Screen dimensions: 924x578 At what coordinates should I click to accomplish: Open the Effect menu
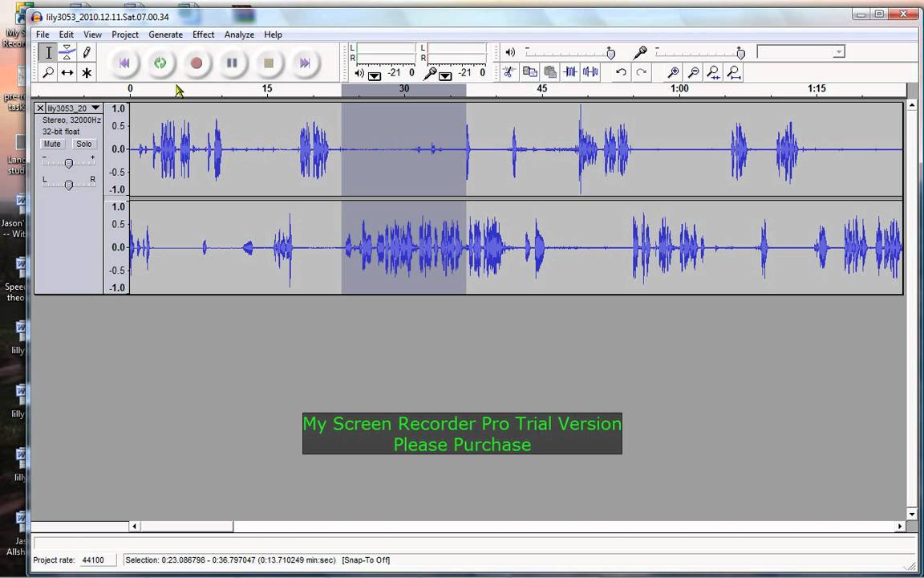point(203,35)
